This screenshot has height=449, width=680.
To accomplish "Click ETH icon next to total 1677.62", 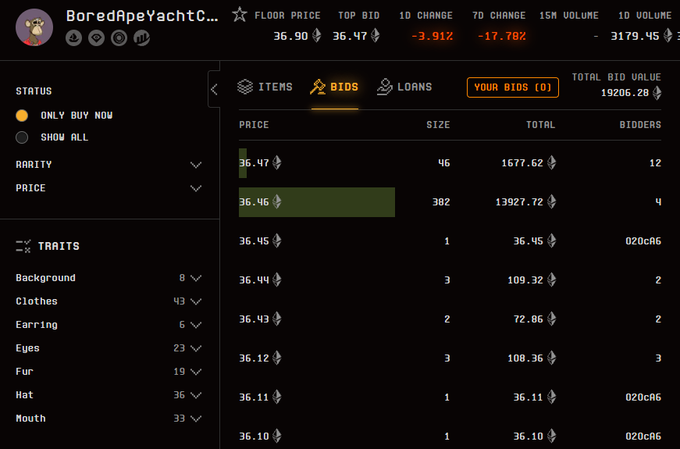I will 551,163.
